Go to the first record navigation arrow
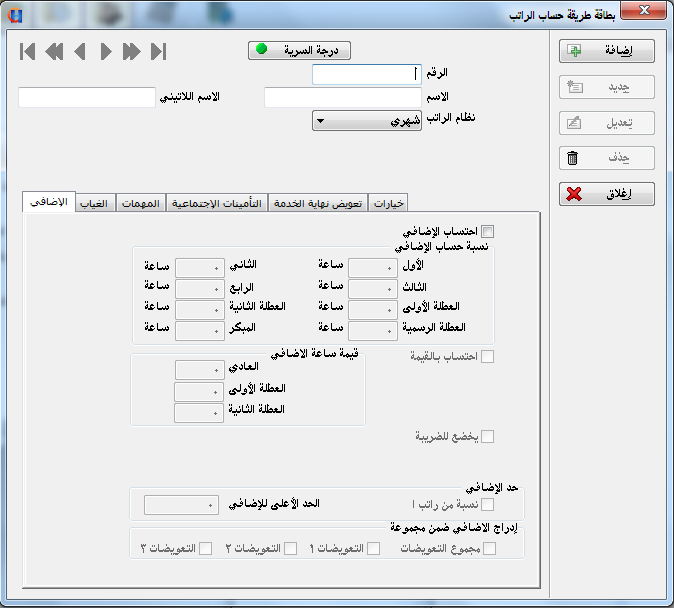This screenshot has width=674, height=608. pyautogui.click(x=28, y=52)
